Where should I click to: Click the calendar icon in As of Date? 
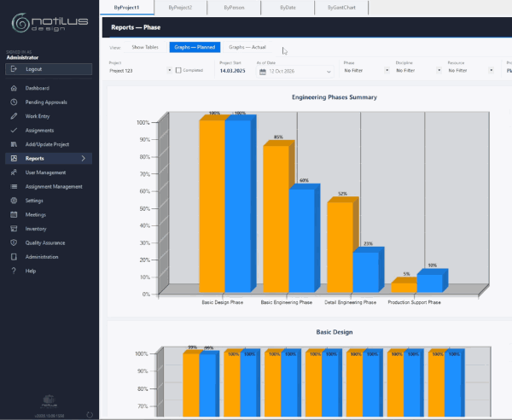point(263,72)
